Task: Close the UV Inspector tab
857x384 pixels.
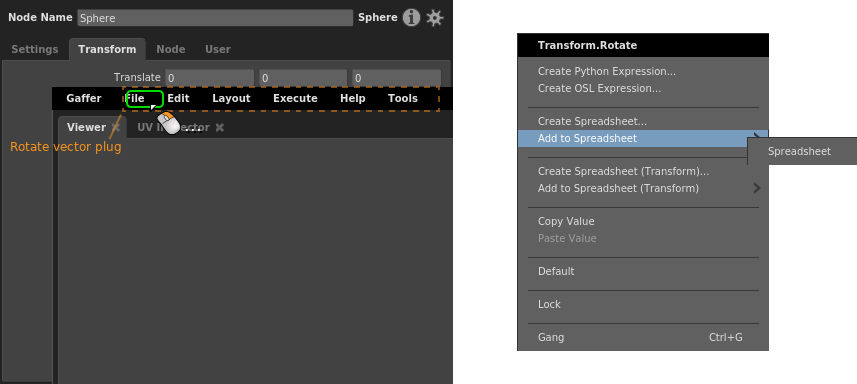Action: tap(220, 127)
